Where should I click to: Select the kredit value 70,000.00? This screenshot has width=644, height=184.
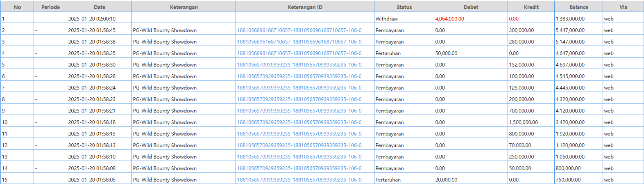(x=520, y=145)
